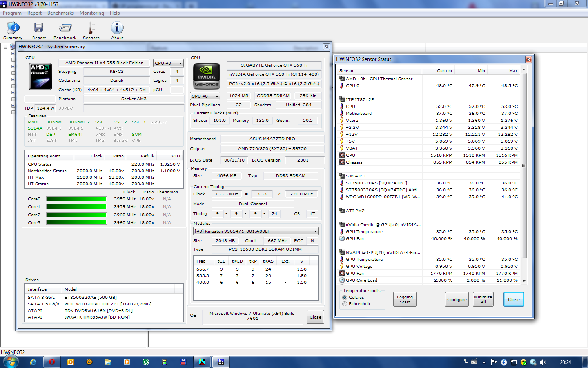Select the ST3500320AS [500 GB] drive row
This screenshot has width=588, height=368.
click(104, 297)
